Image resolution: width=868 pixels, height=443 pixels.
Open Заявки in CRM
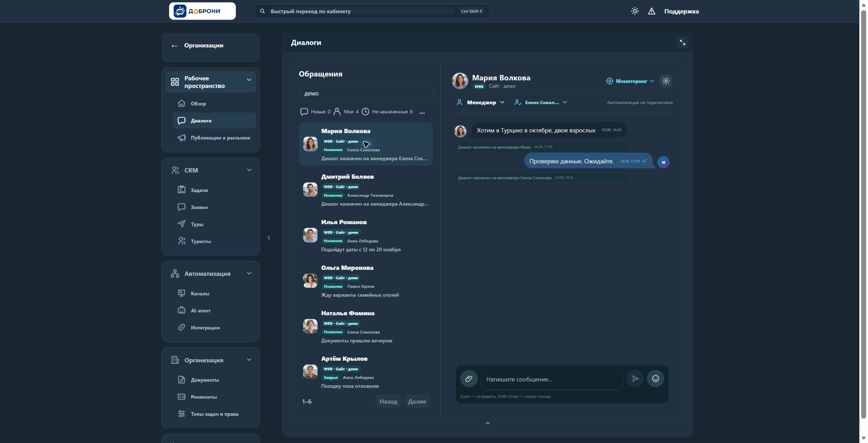tap(214, 207)
